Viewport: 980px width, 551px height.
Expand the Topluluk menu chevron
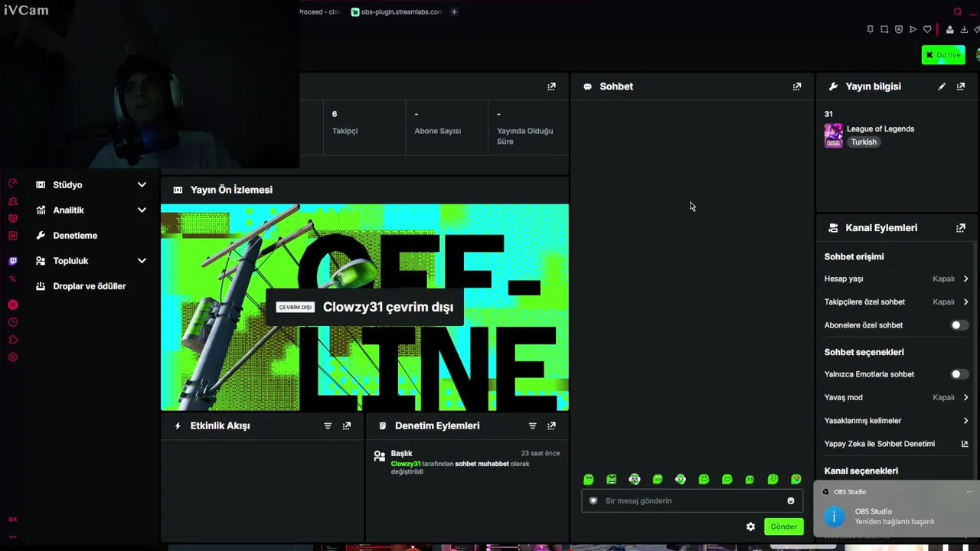[142, 261]
